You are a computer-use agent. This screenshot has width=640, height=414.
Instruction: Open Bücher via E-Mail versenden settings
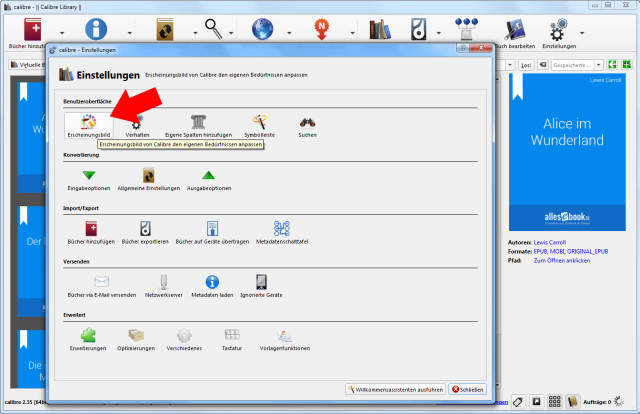(101, 286)
